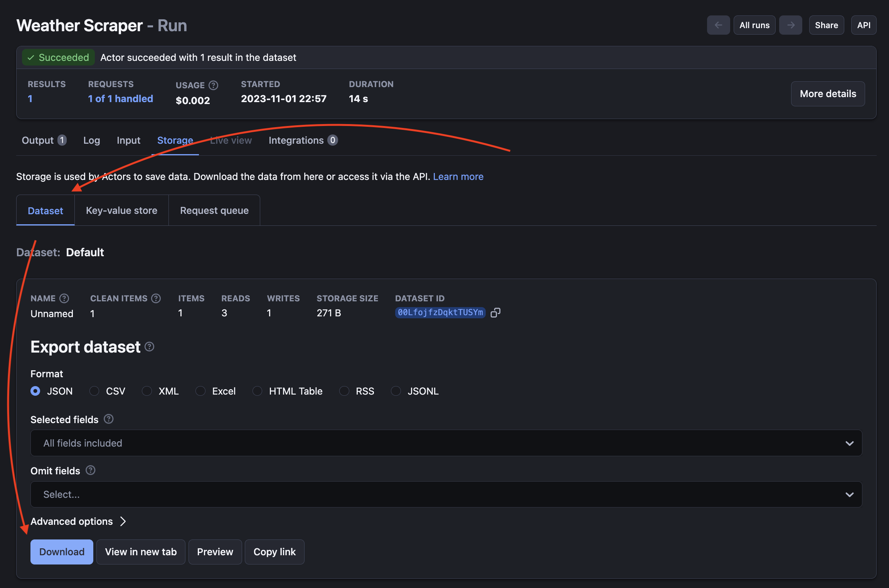Open the Learn more link about storage
The height and width of the screenshot is (588, 889).
[458, 176]
